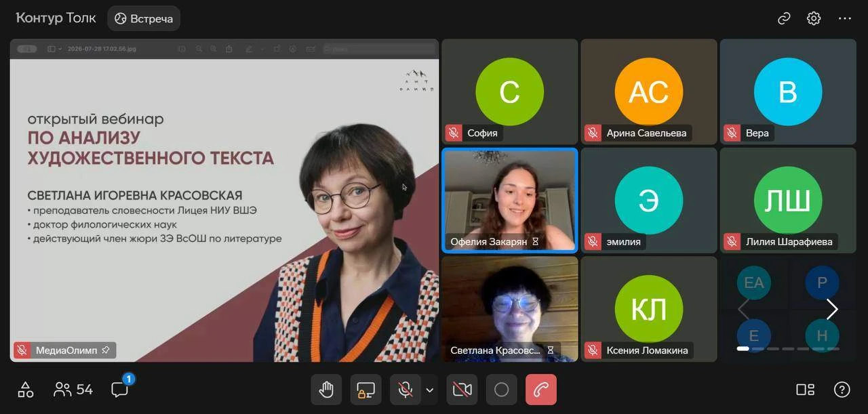Select Лилия Шарафиева participant tile
This screenshot has height=414, width=868.
pyautogui.click(x=788, y=201)
